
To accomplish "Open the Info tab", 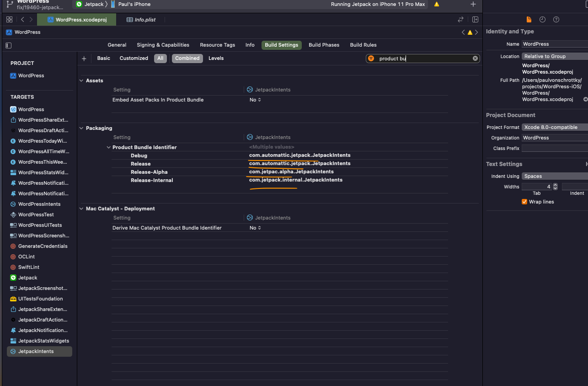I will point(250,45).
